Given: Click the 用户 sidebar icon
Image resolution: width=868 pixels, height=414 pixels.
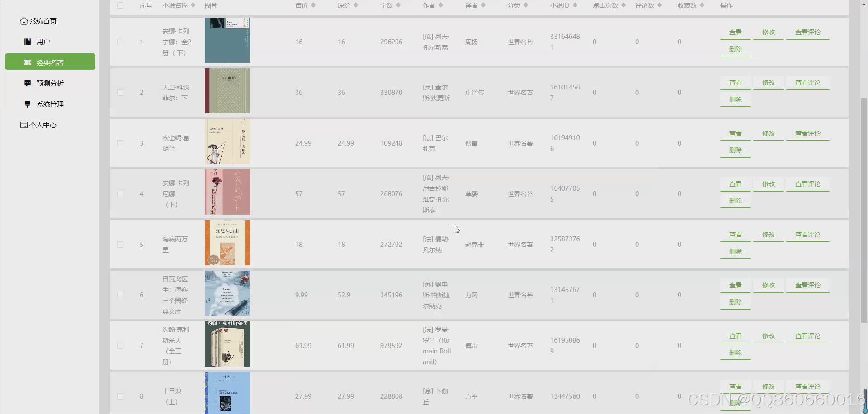Looking at the screenshot, I should [x=28, y=42].
